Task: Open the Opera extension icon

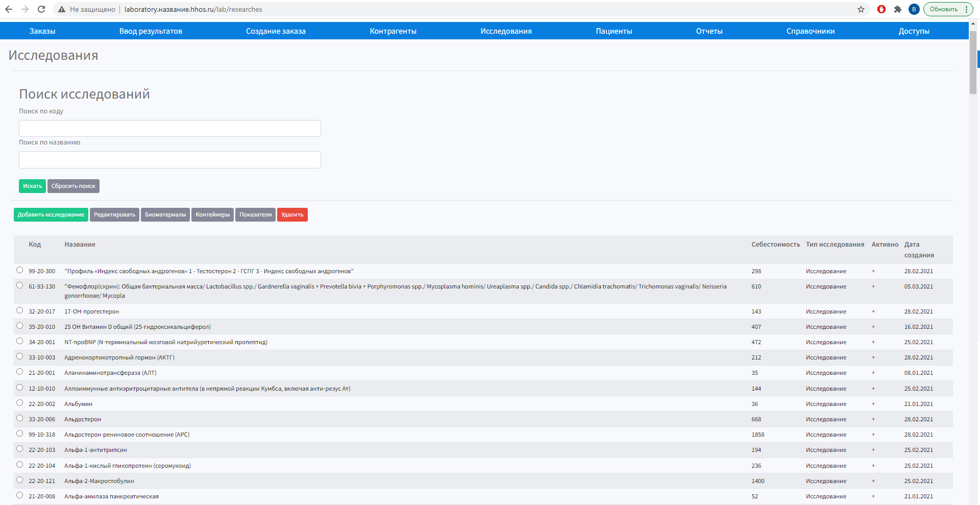Action: coord(881,9)
